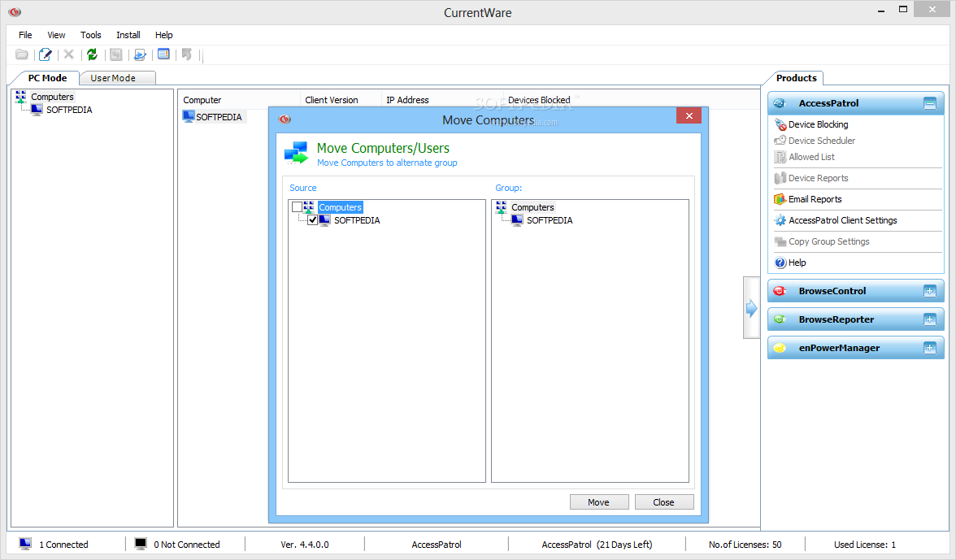Click the edit (pencil) toolbar icon

pos(46,54)
